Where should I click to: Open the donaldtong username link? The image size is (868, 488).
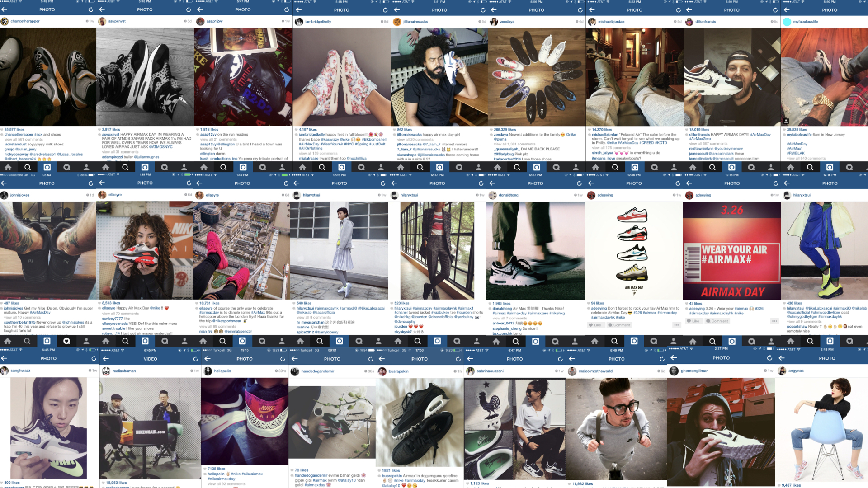pos(509,195)
